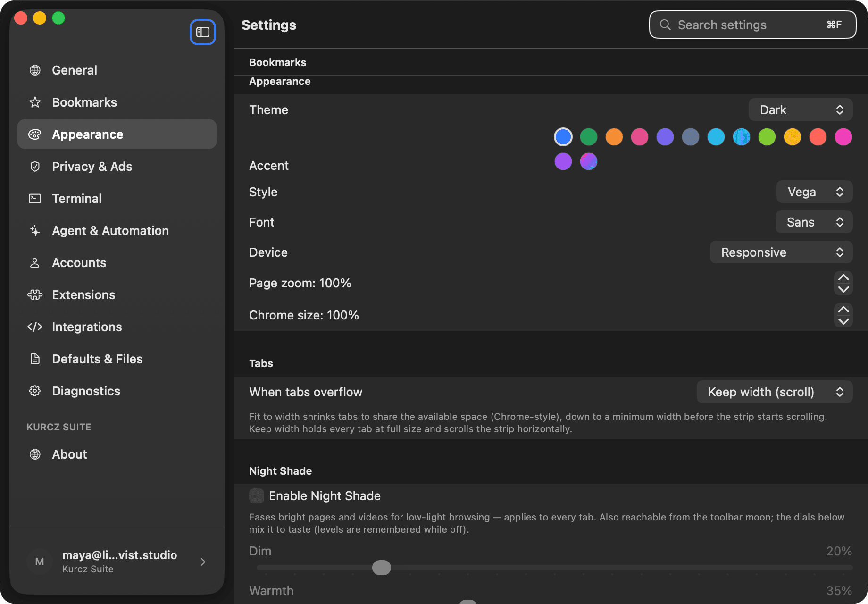Pick the yellow-amber accent swatch

coord(793,137)
